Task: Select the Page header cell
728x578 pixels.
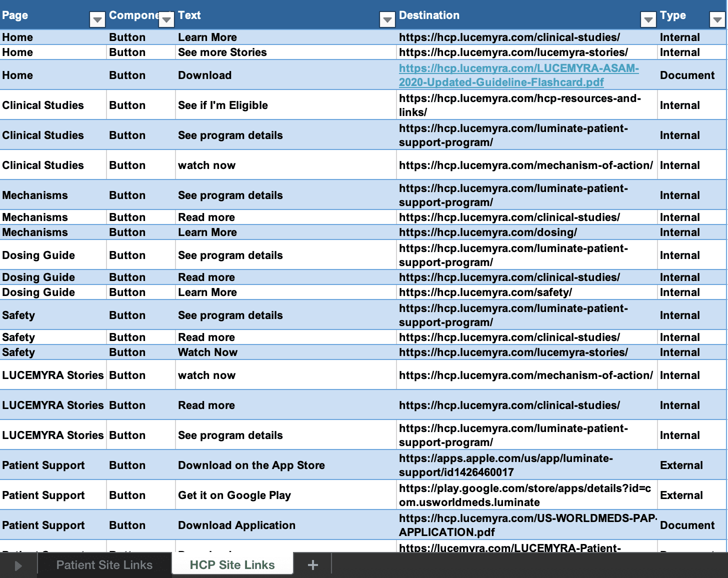Action: [53, 15]
